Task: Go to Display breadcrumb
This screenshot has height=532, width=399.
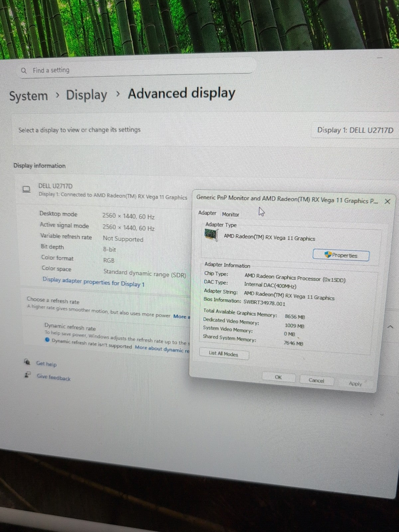Action: 86,95
